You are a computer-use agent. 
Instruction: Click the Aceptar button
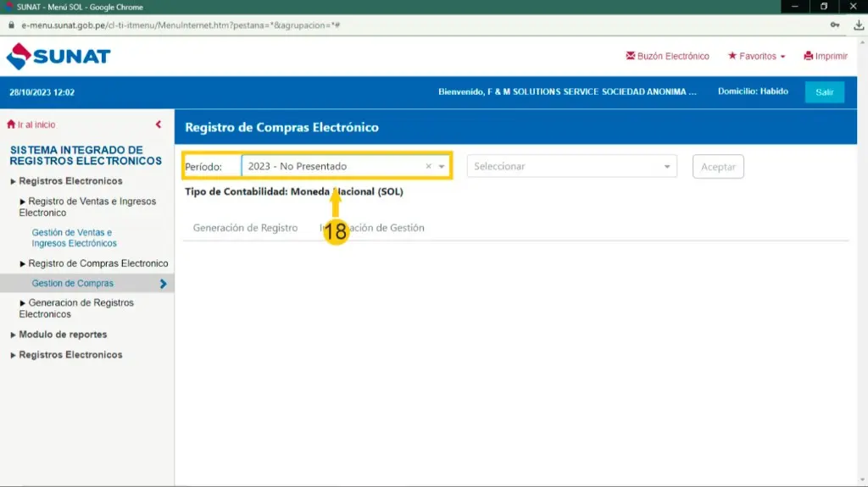[718, 167]
